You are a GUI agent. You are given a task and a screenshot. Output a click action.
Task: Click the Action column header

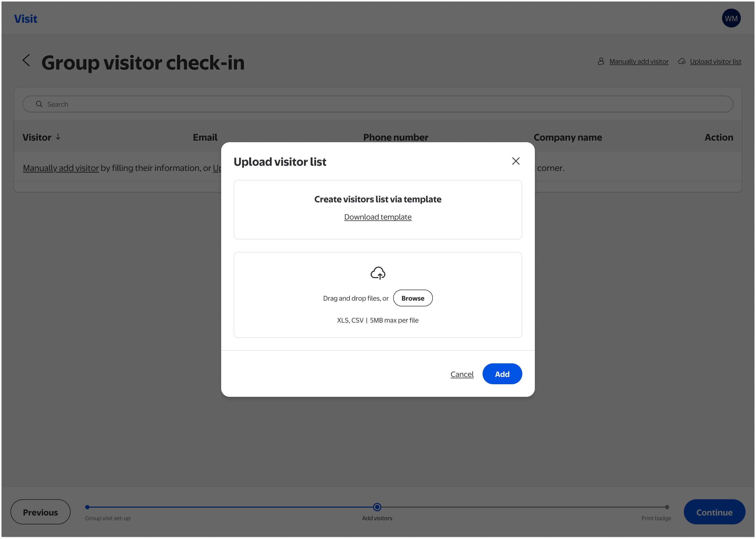tap(719, 137)
